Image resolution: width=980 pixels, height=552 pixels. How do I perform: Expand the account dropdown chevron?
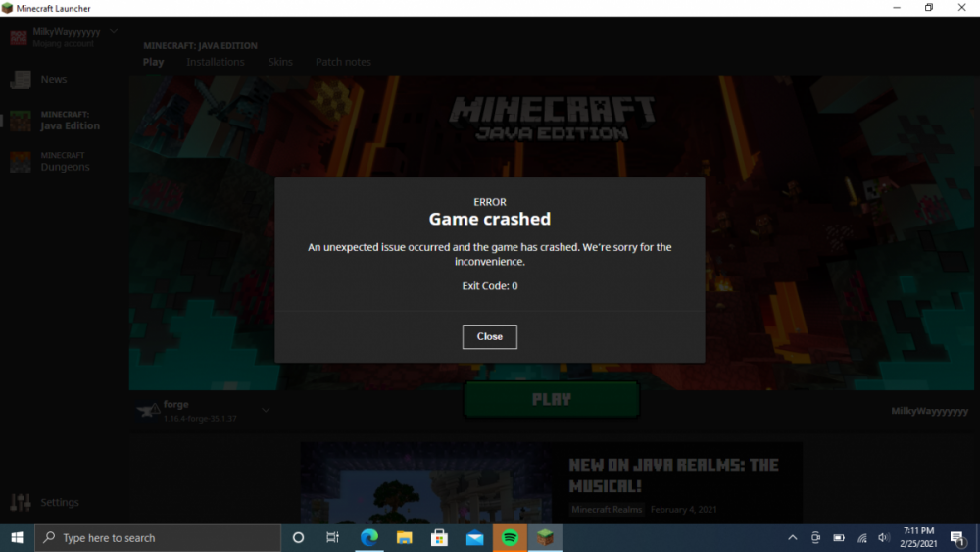pyautogui.click(x=113, y=31)
